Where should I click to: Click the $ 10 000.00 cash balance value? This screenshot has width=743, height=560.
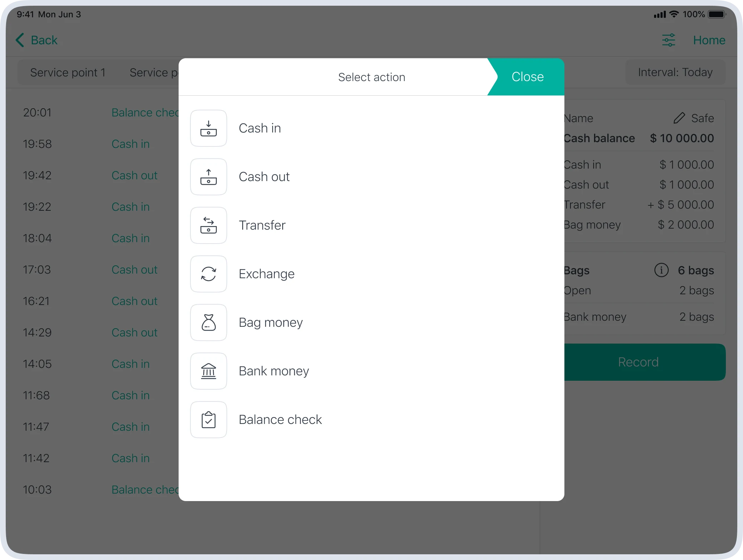[x=682, y=138]
